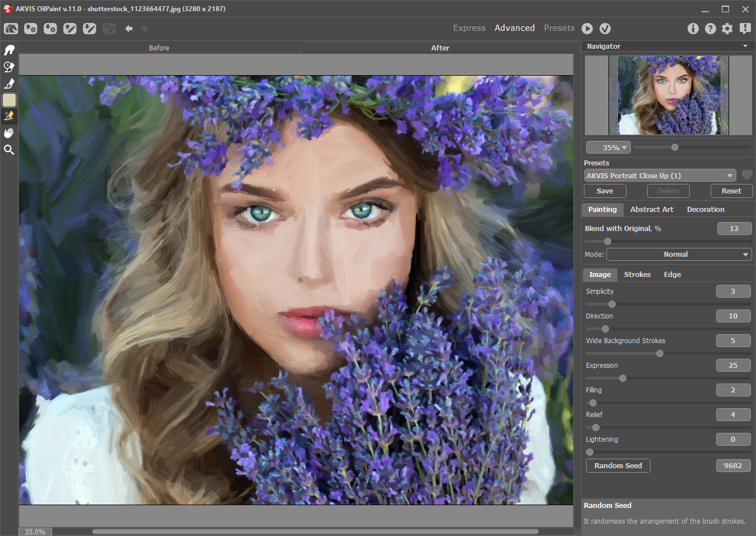Click the Save preset button
This screenshot has height=536, width=756.
tap(605, 191)
